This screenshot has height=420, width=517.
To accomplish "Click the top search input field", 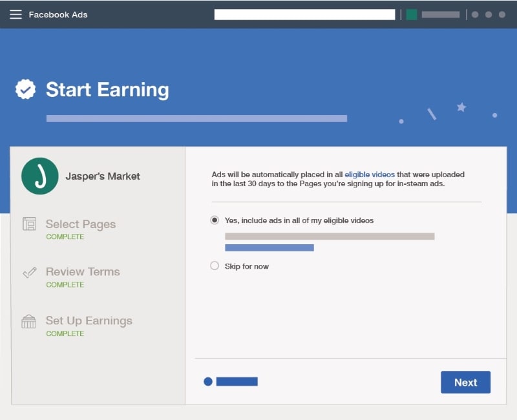I will click(x=304, y=14).
